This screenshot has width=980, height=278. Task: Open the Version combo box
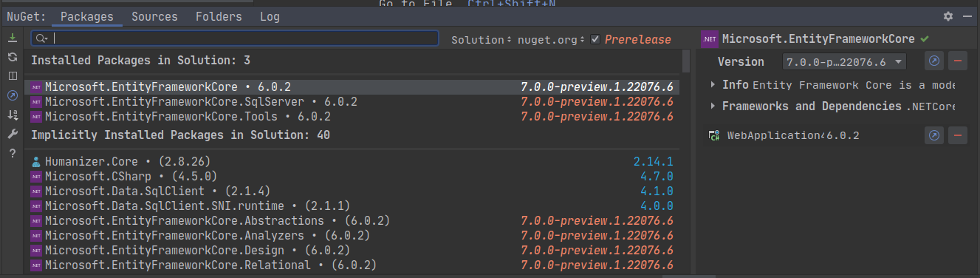tap(844, 62)
